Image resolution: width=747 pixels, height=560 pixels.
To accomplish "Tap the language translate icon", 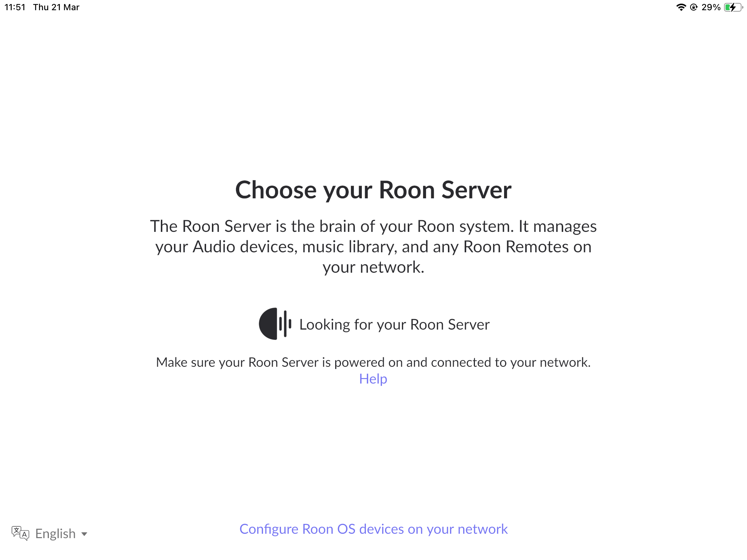I will coord(20,533).
